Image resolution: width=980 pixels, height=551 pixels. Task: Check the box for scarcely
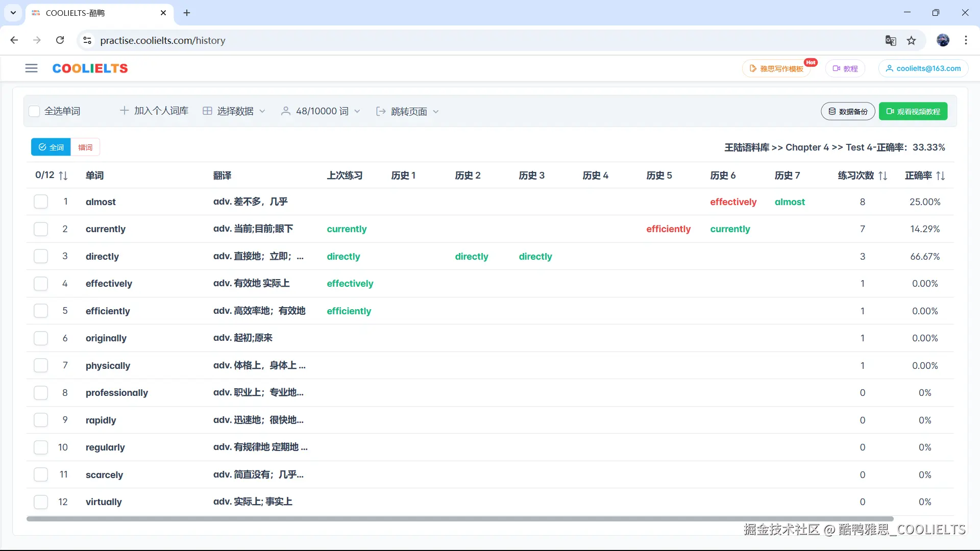[41, 474]
